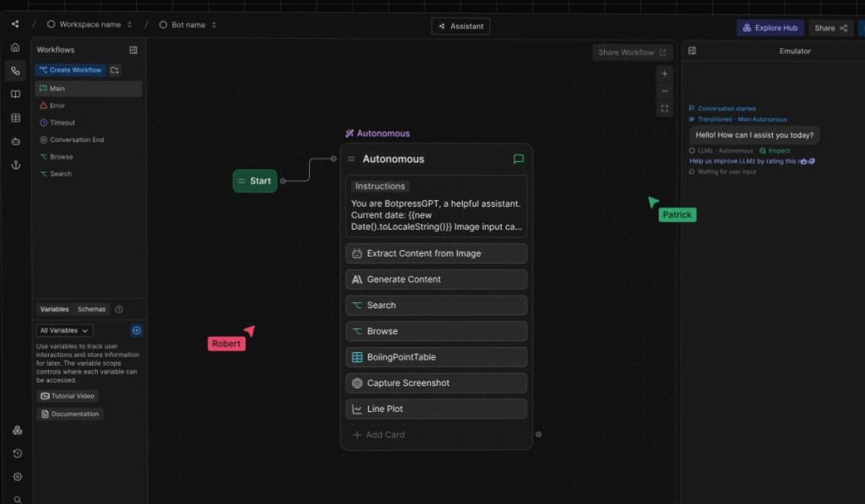Zoom in on canvas with plus button

pyautogui.click(x=665, y=73)
